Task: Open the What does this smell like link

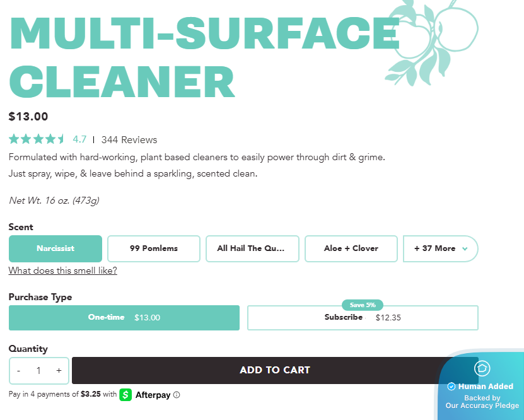Action: 62,271
